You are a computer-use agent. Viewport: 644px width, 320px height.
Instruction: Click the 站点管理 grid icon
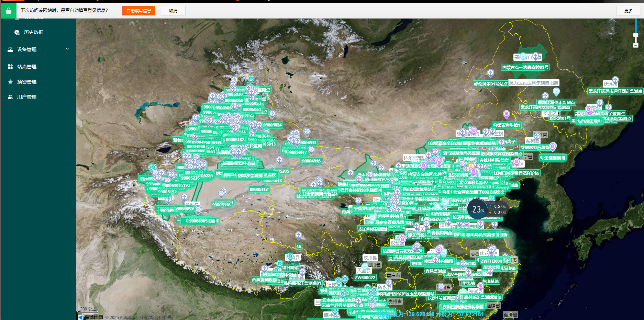click(10, 67)
